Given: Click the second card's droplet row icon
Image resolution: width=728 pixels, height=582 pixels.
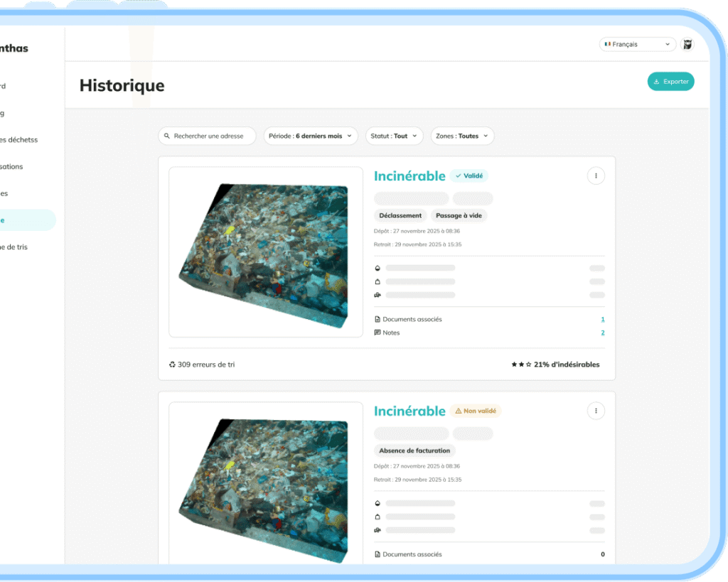Looking at the screenshot, I should click(378, 503).
